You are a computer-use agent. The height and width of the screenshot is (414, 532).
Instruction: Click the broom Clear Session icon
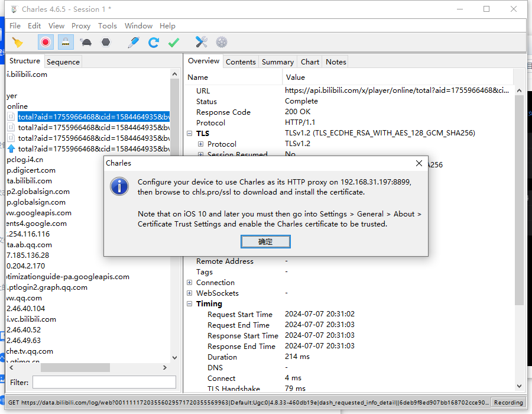(17, 43)
